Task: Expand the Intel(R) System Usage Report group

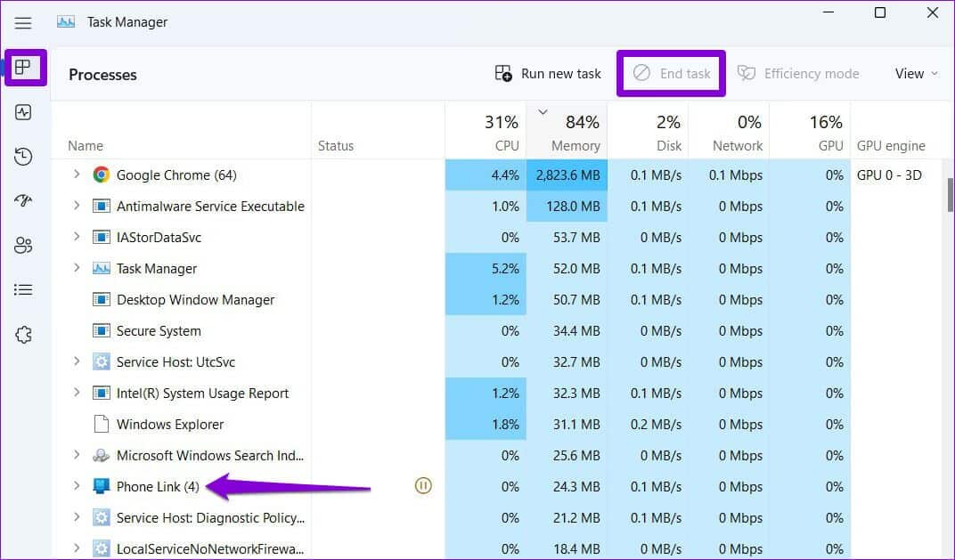Action: coord(77,393)
